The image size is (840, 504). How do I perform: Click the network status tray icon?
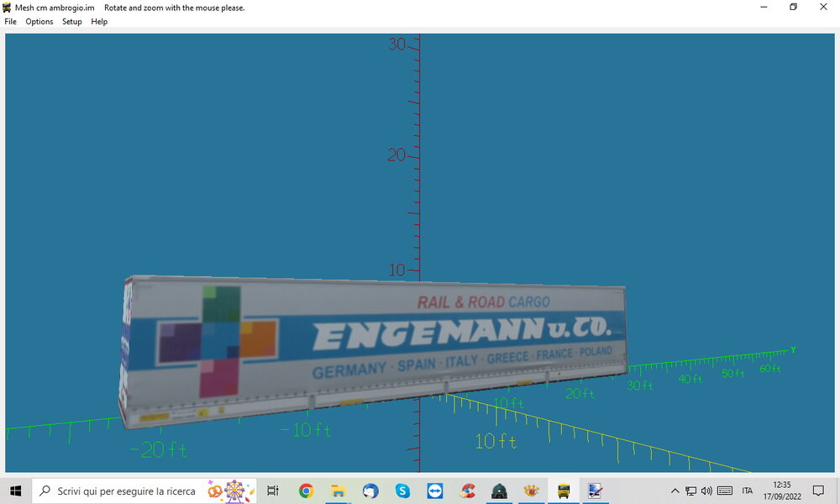[691, 491]
